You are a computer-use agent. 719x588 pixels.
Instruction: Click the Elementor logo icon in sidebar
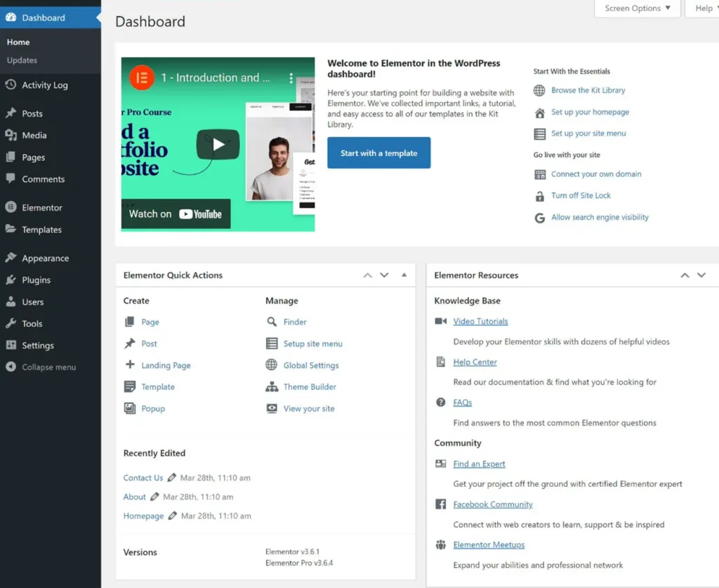pos(11,207)
